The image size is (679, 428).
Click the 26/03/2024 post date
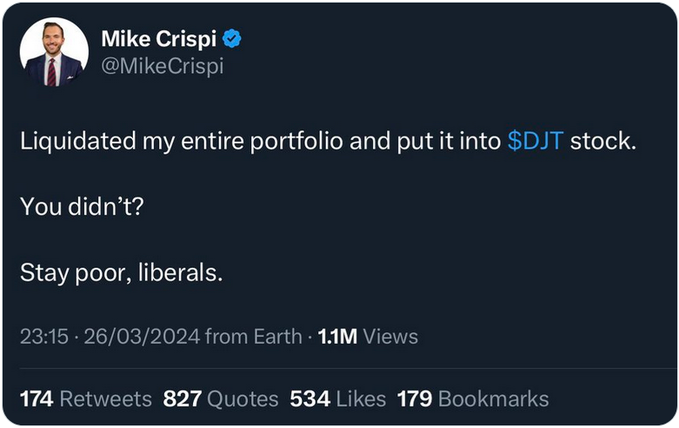pyautogui.click(x=140, y=337)
